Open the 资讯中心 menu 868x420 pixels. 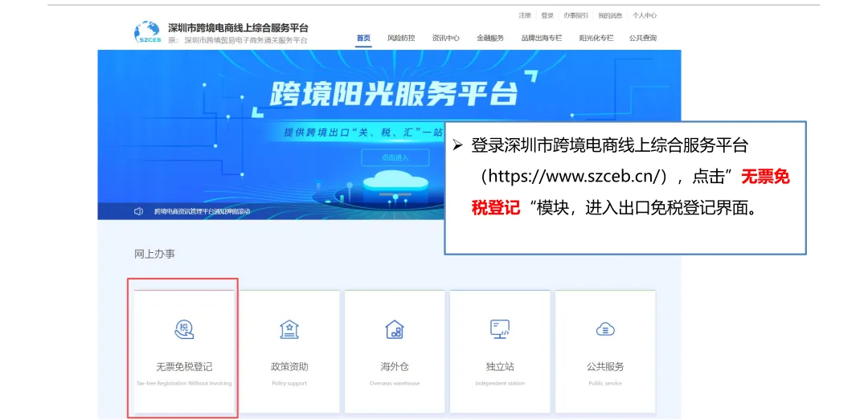coord(445,39)
